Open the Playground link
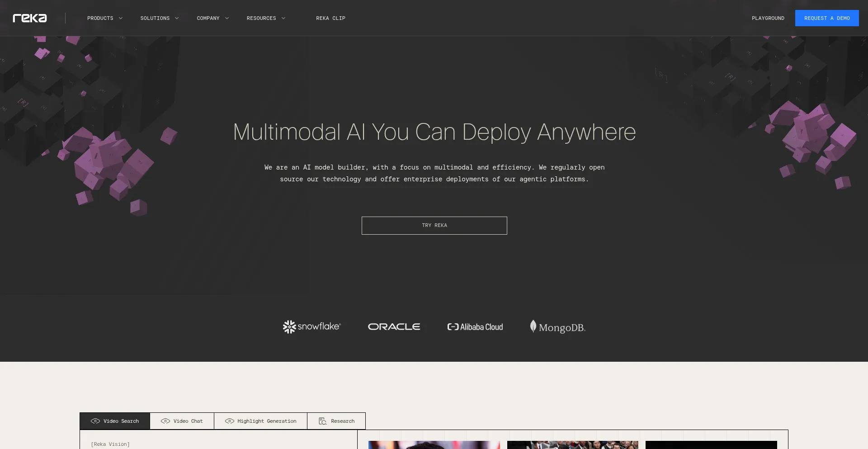 coord(768,18)
